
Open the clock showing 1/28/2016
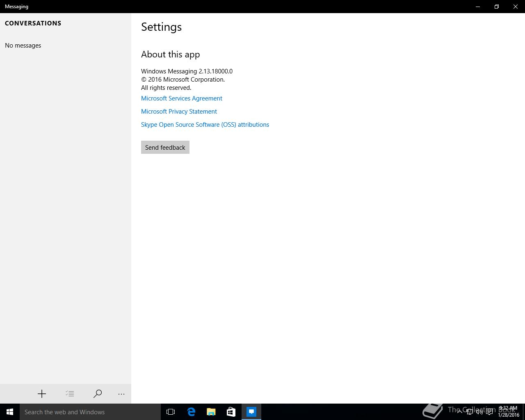tap(509, 412)
